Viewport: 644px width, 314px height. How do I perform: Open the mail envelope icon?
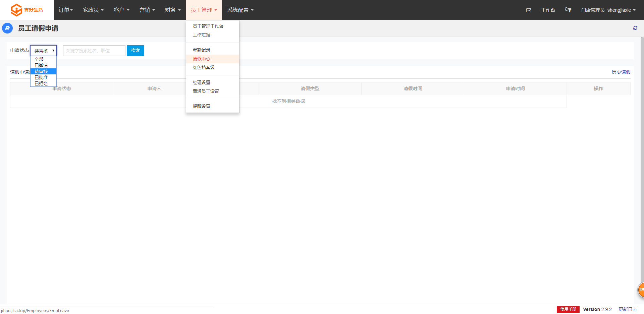pyautogui.click(x=529, y=10)
